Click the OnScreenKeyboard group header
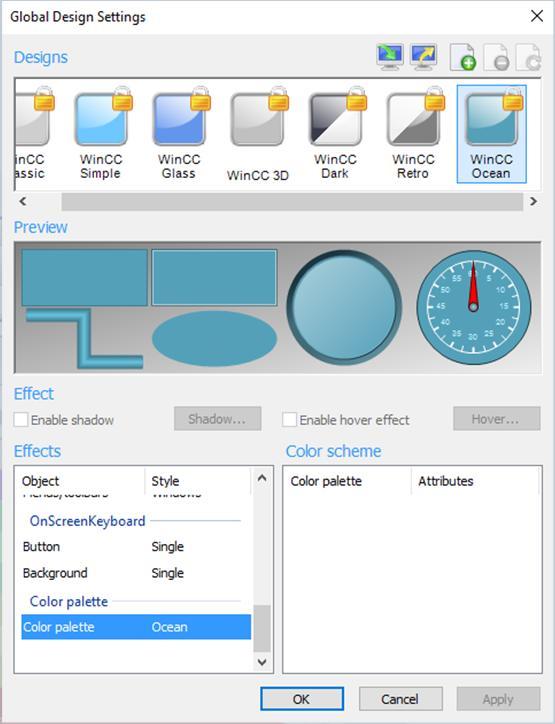The height and width of the screenshot is (724, 555). click(88, 521)
